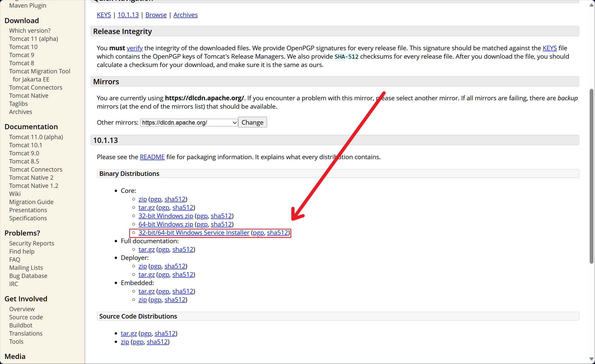This screenshot has height=364, width=595.
Task: Click scroll up arrow on scrollbar
Action: point(591,5)
